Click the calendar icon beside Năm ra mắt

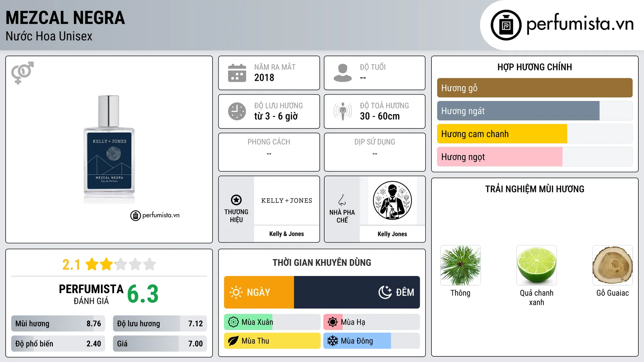click(x=237, y=73)
